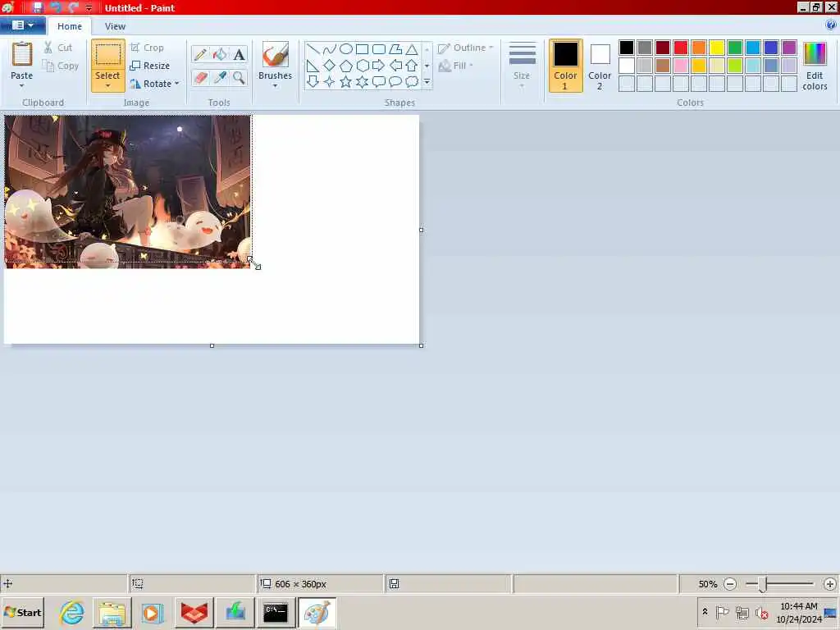Open Customize Quick Access Toolbar arrow
This screenshot has width=840, height=630.
click(89, 7)
